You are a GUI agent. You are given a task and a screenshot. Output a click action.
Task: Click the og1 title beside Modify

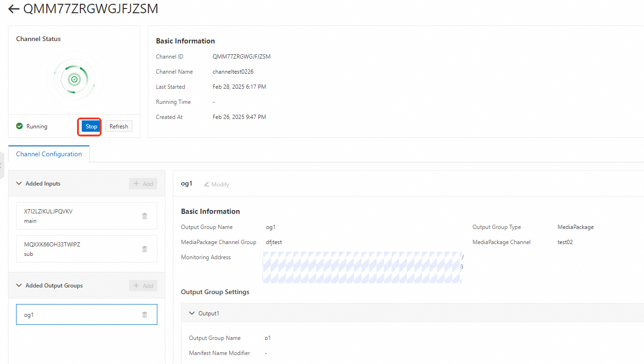tap(187, 184)
